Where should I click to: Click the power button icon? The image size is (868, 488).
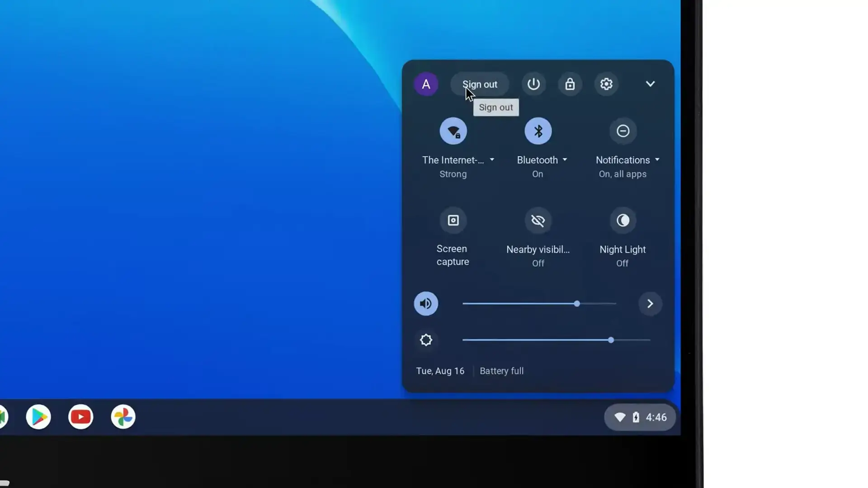coord(533,84)
